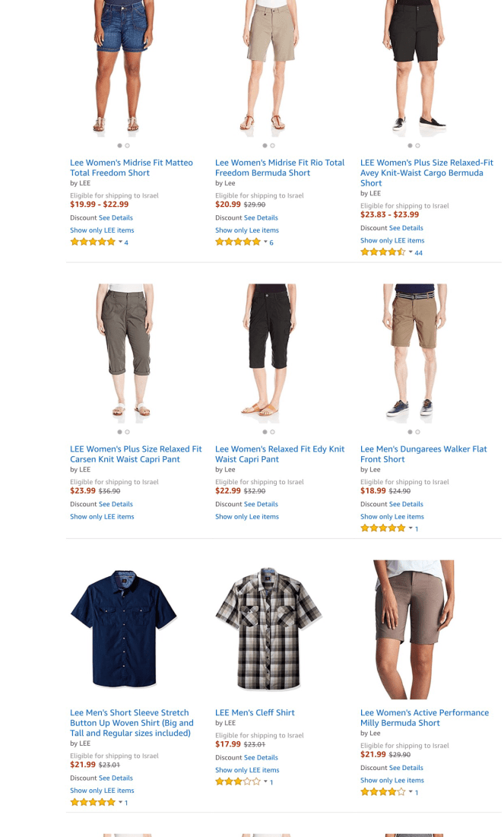Select second image dot under Carsen Capri Pant
504x837 pixels.
(127, 432)
